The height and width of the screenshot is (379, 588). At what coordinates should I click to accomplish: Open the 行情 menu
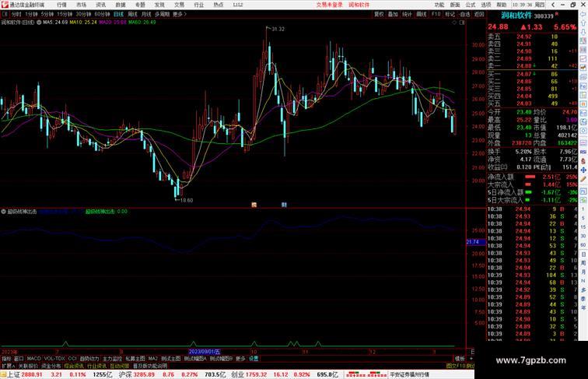[x=61, y=5]
